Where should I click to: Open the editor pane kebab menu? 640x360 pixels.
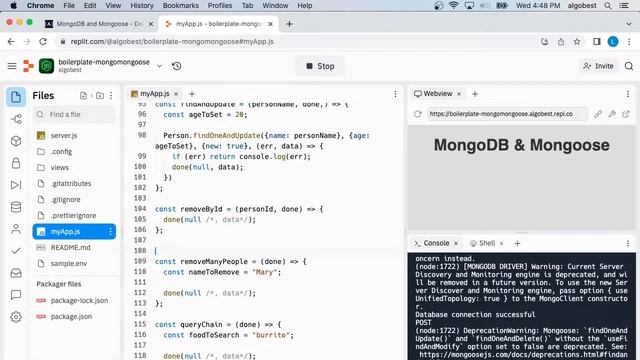[395, 94]
